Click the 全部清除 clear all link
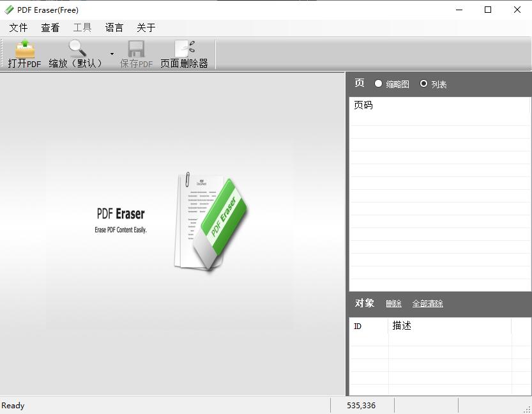The height and width of the screenshot is (414, 532). click(427, 303)
